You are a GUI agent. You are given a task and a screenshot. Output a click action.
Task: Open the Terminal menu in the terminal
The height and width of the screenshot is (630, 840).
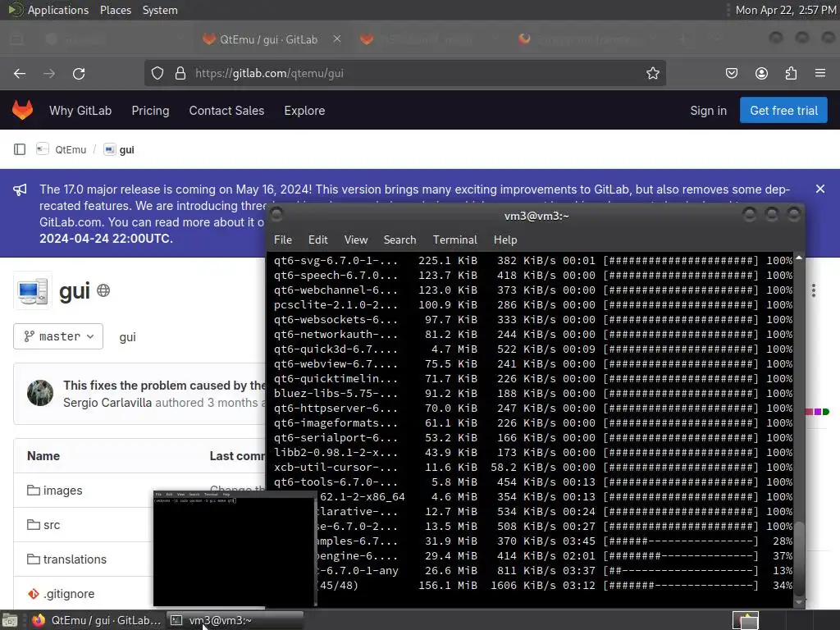pos(454,240)
